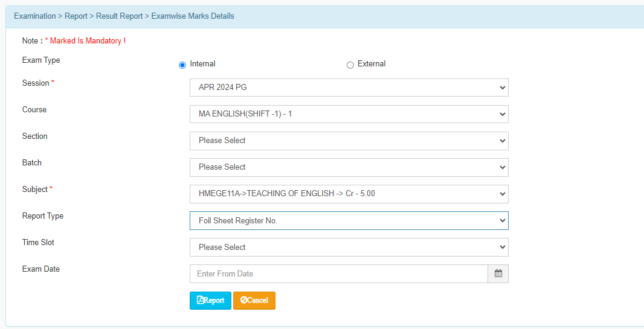The image size is (644, 329).
Task: Click the PDF icon on Report button
Action: (x=200, y=301)
